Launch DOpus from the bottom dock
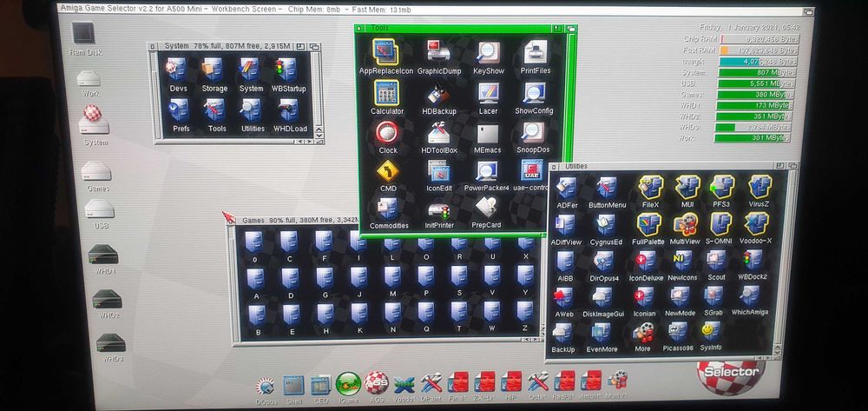Screen dimensions: 868x411 tap(266, 385)
